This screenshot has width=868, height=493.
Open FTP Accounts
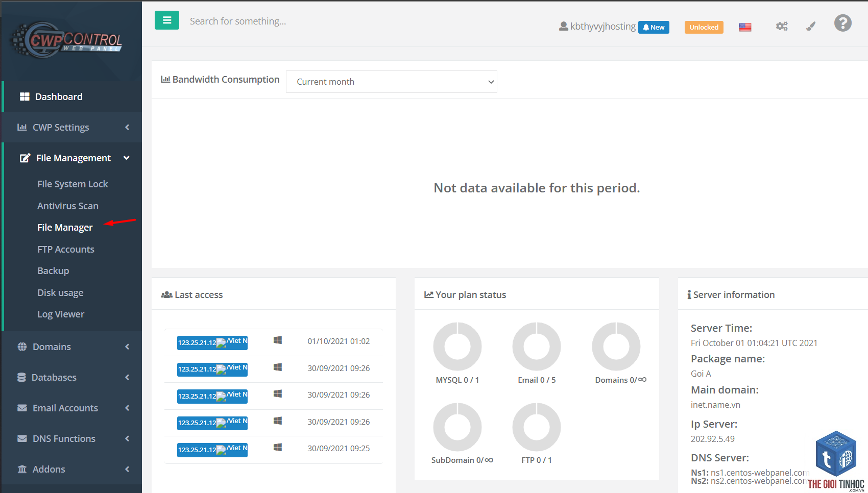point(66,249)
